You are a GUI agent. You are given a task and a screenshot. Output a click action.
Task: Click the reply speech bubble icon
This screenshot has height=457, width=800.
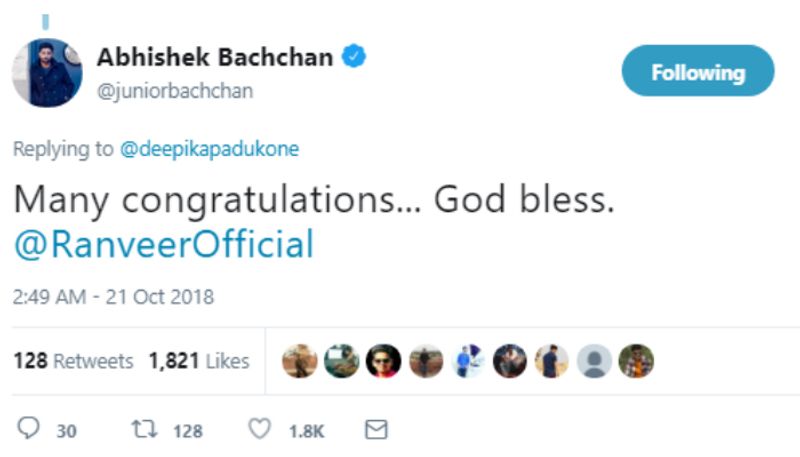coord(30,430)
